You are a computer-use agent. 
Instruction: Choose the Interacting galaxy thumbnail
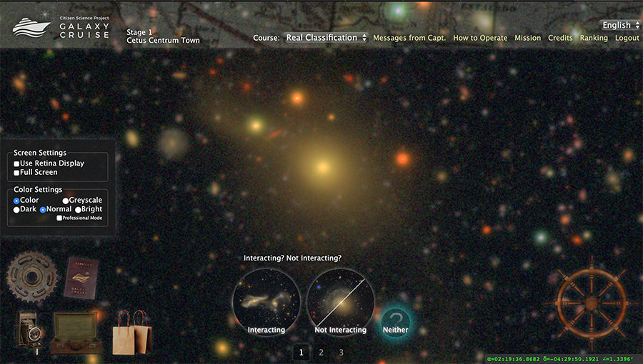point(266,301)
